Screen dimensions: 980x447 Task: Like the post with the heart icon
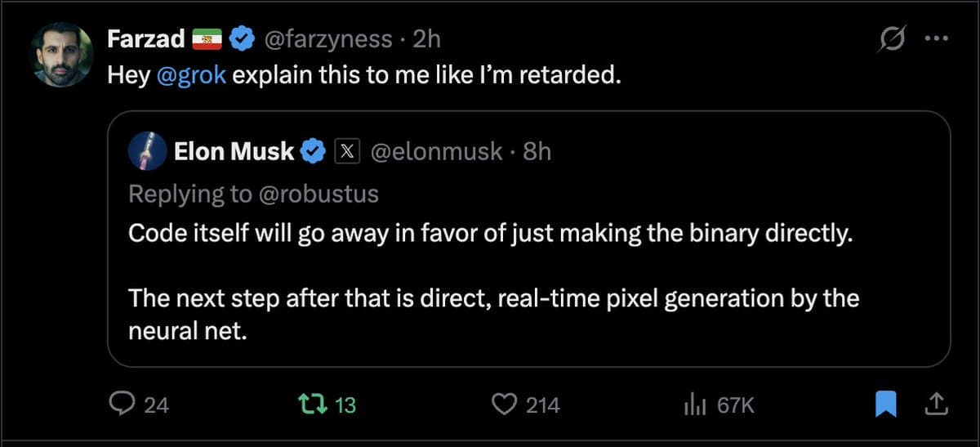pyautogui.click(x=506, y=404)
